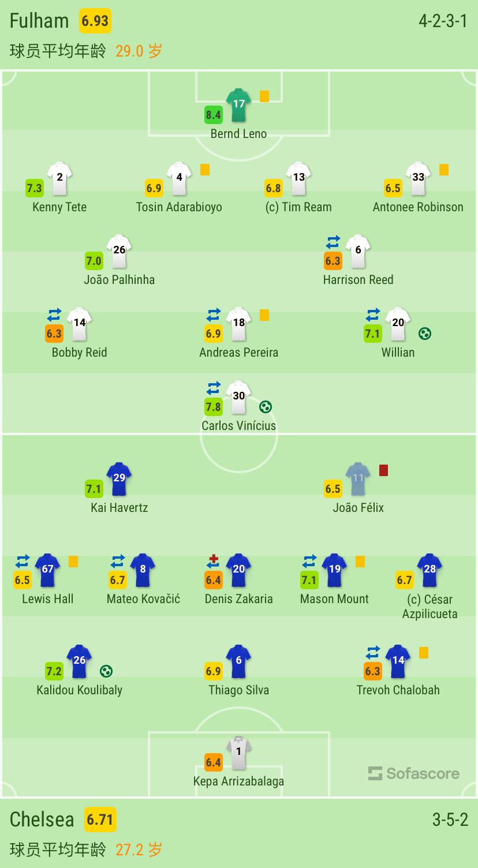The width and height of the screenshot is (478, 868).
Task: Click yellow card next to Tosin Adarabioyo
Action: coord(205,170)
